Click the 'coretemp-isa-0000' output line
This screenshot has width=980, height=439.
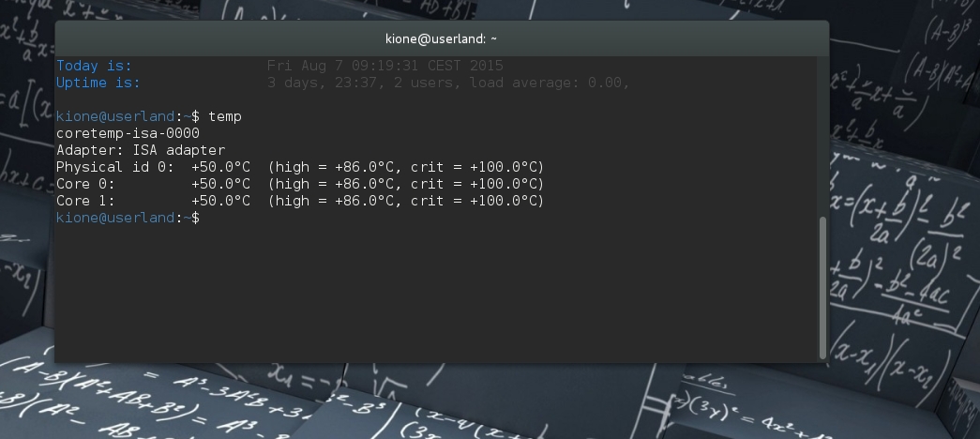click(x=128, y=133)
